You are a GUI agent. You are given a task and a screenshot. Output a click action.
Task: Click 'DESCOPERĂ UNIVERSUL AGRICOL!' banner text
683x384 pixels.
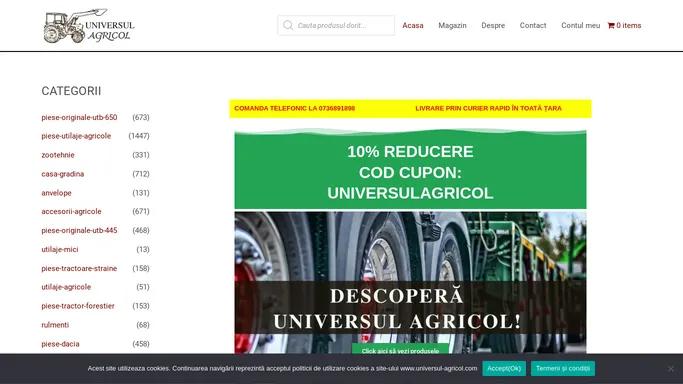[x=397, y=309]
